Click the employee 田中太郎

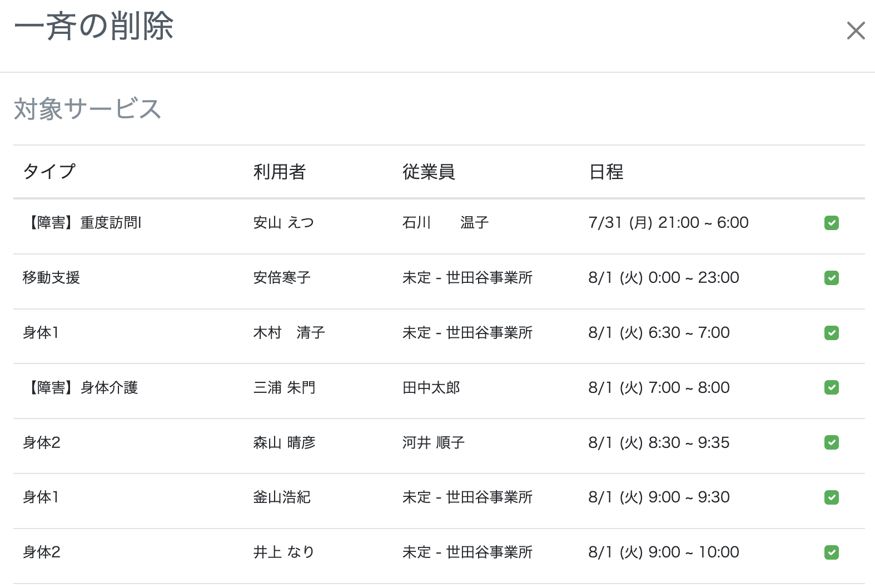pos(431,387)
